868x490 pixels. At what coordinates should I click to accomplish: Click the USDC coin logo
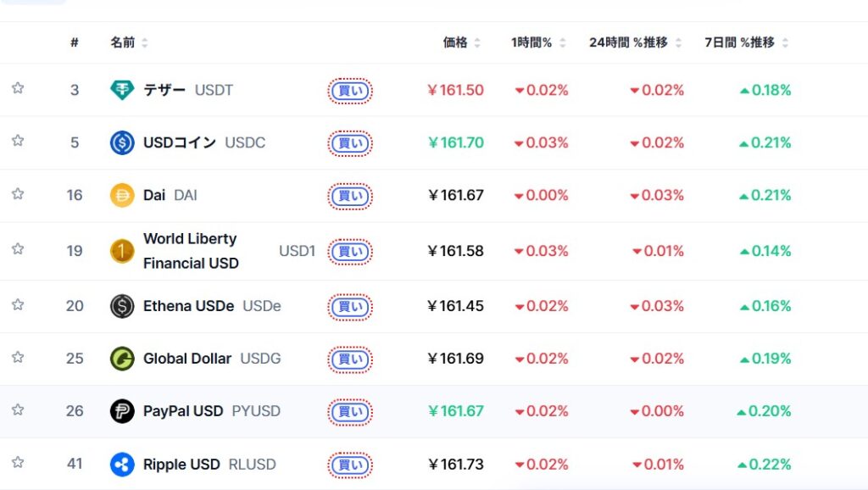[122, 142]
